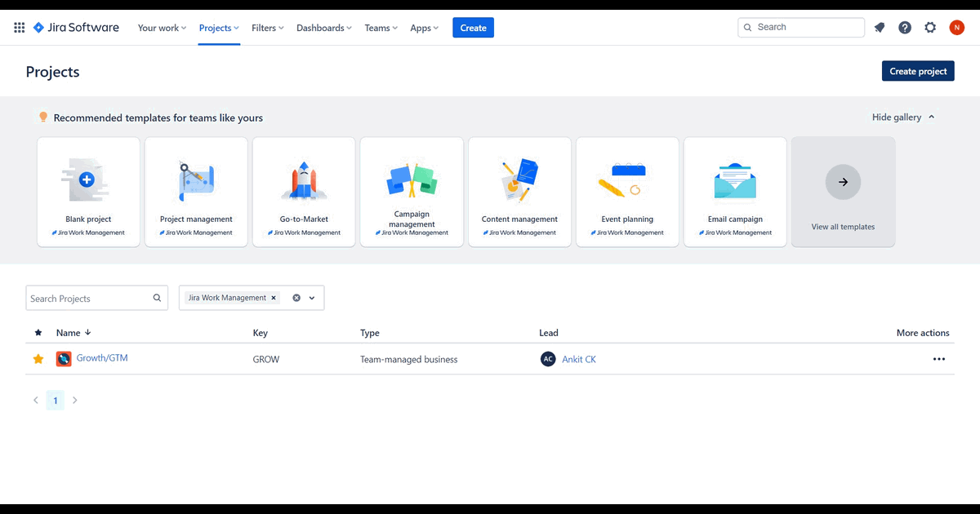Open the user profile avatar N
The image size is (980, 514).
click(957, 28)
